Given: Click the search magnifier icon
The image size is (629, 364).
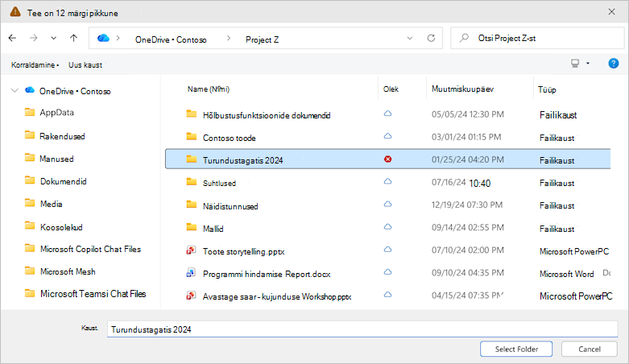Looking at the screenshot, I should click(x=464, y=38).
